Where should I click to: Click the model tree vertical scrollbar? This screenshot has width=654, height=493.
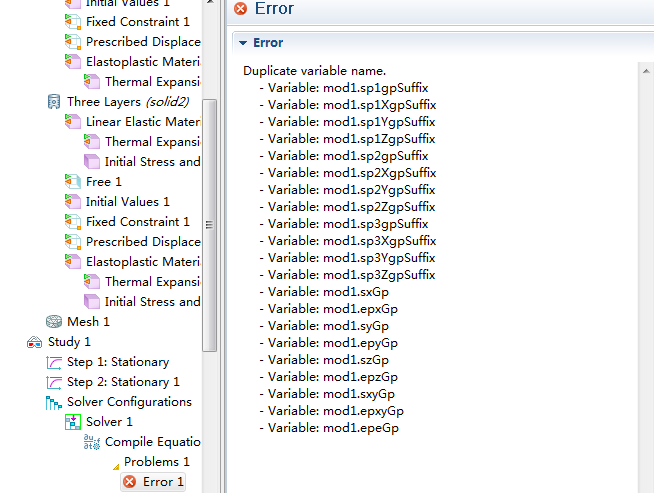tap(209, 220)
